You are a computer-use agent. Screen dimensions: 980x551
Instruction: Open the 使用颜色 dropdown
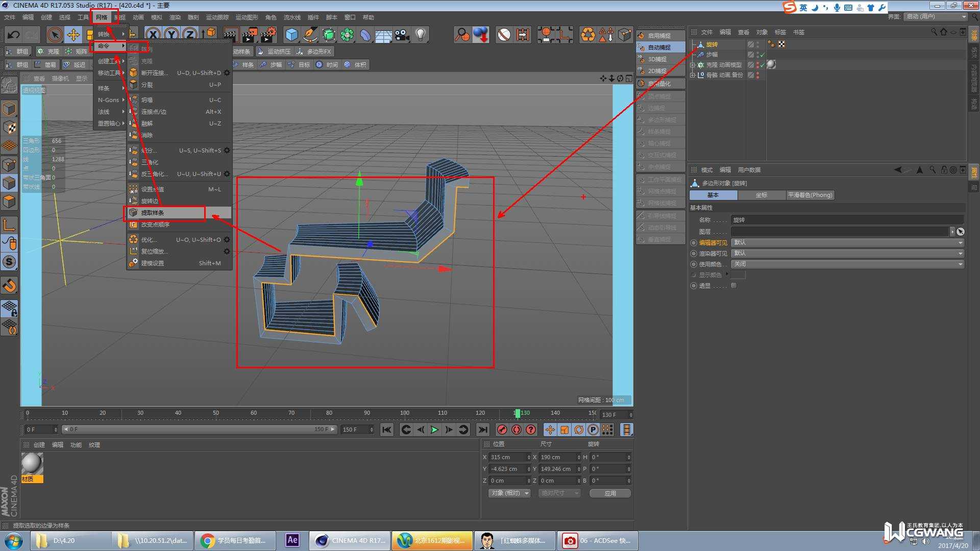[847, 264]
